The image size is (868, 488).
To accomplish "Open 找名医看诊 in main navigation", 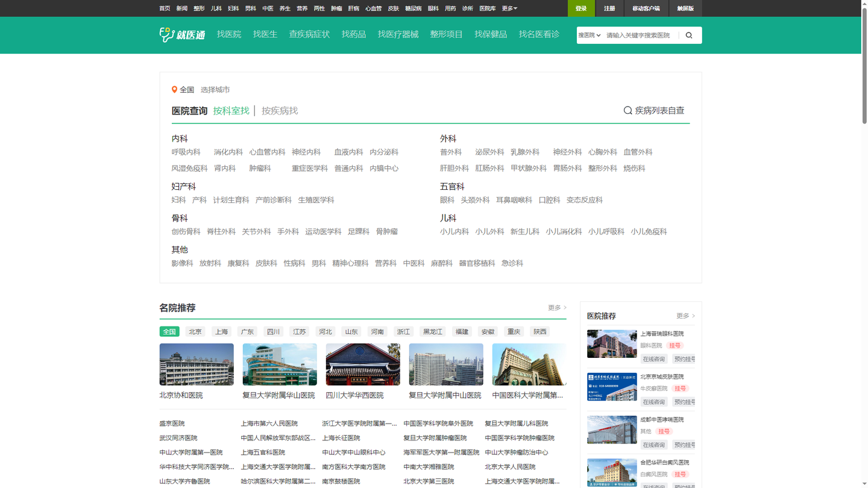I will (539, 34).
